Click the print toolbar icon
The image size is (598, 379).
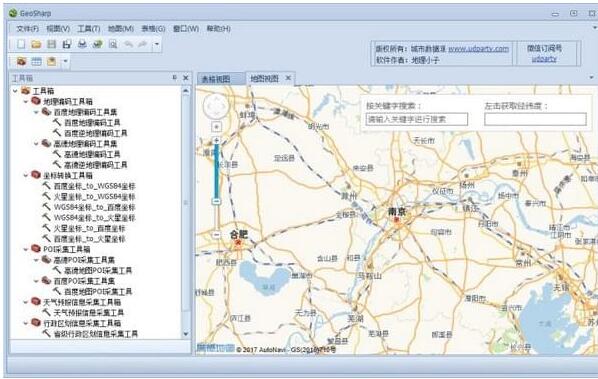click(82, 44)
